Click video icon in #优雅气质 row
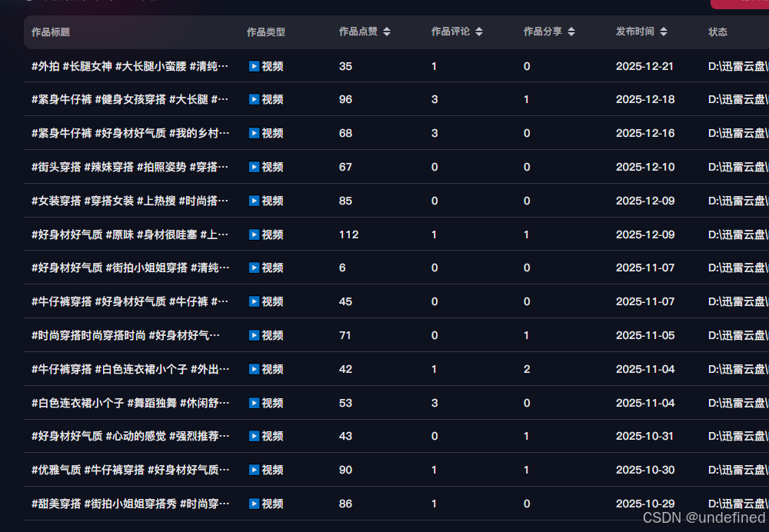769x532 pixels. coord(254,470)
